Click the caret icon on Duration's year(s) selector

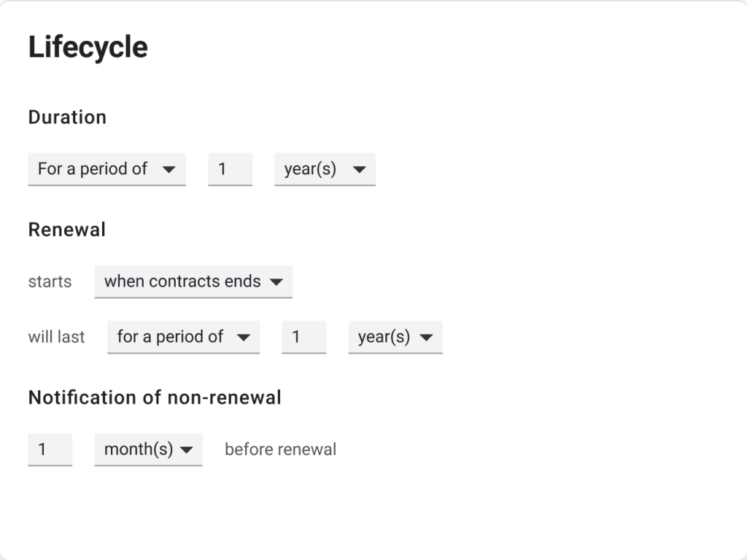click(x=359, y=169)
